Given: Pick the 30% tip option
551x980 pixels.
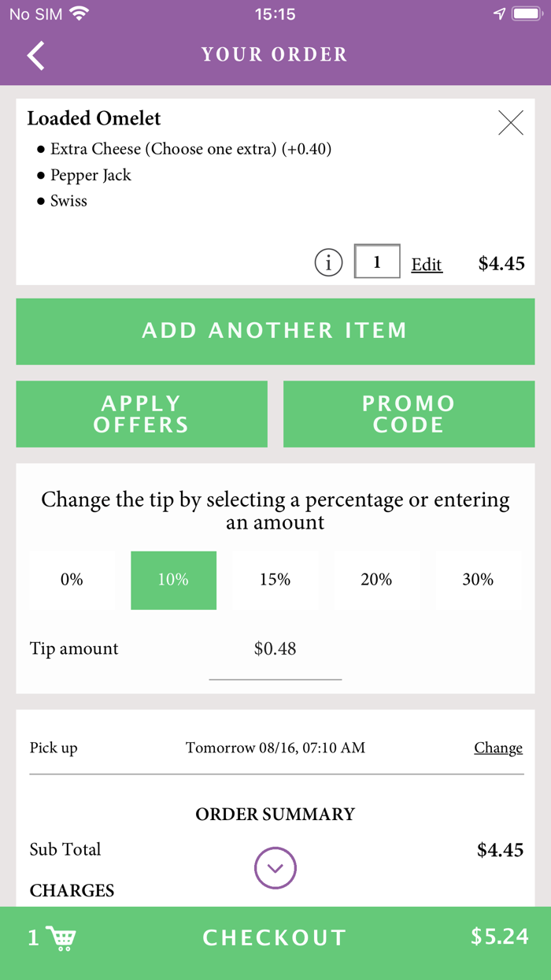Looking at the screenshot, I should click(478, 580).
